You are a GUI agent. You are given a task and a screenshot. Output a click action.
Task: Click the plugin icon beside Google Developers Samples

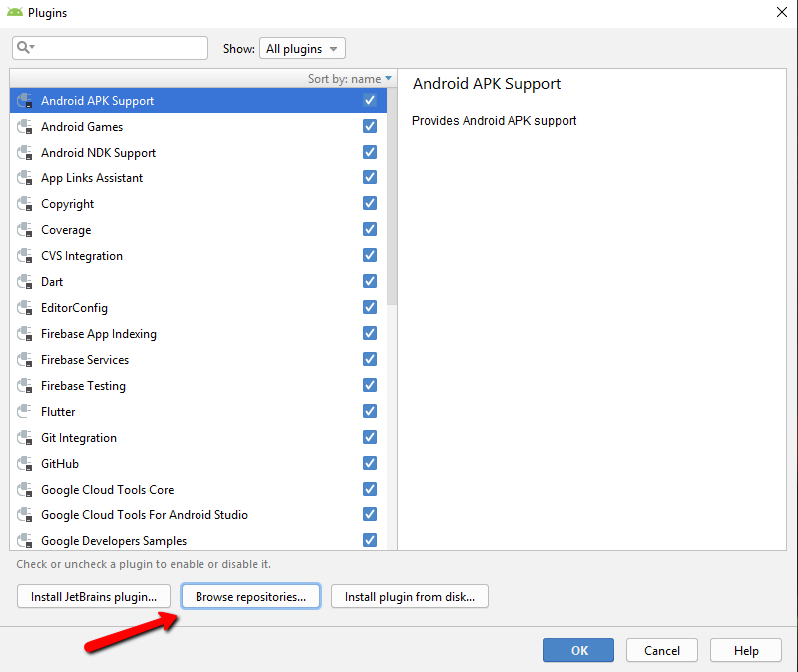click(24, 541)
